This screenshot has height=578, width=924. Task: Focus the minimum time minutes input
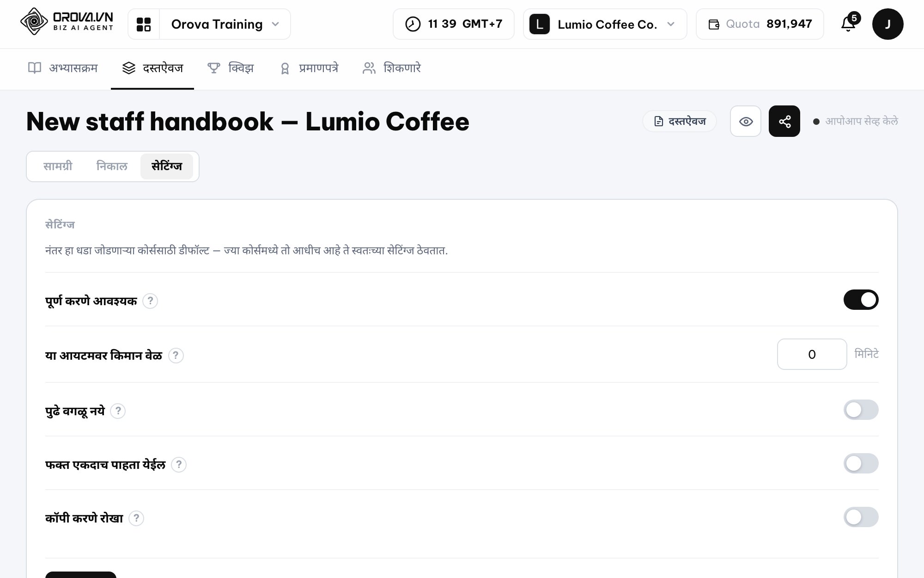pyautogui.click(x=812, y=354)
